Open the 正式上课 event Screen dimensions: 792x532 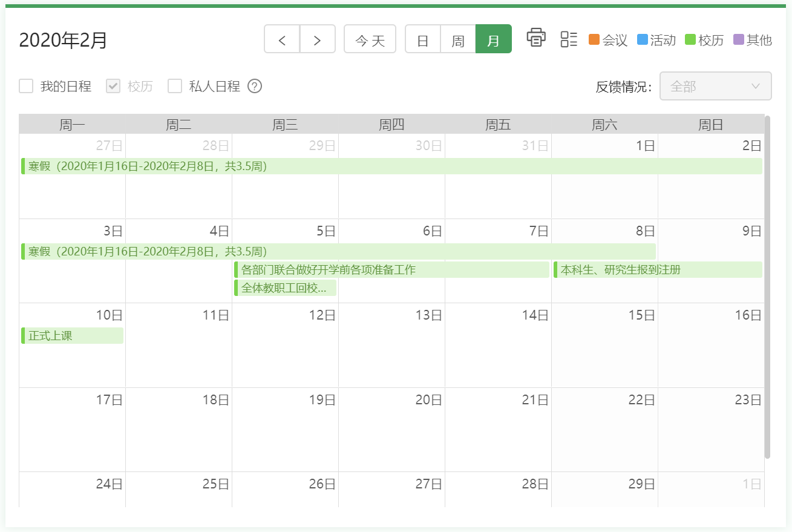(72, 335)
